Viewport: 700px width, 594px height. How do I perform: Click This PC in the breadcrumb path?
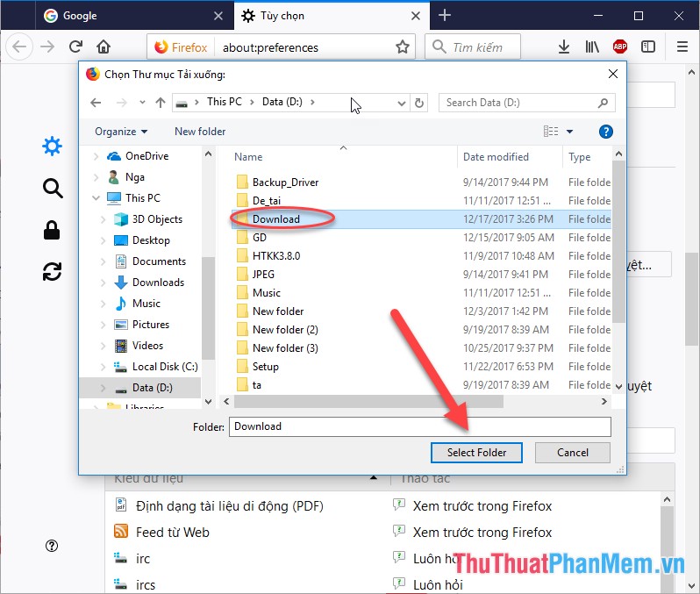pyautogui.click(x=224, y=102)
